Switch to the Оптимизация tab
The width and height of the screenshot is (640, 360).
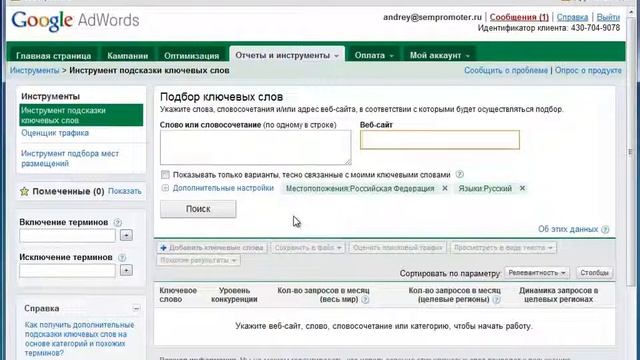tap(191, 56)
